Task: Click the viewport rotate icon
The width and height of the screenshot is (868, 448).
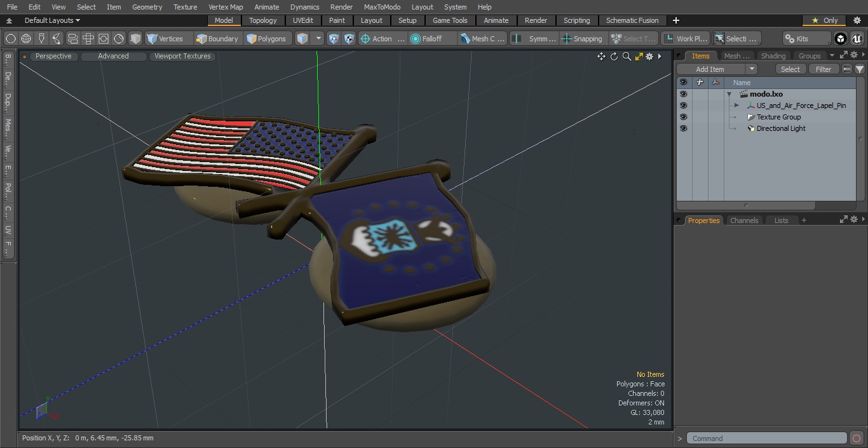Action: tap(614, 57)
